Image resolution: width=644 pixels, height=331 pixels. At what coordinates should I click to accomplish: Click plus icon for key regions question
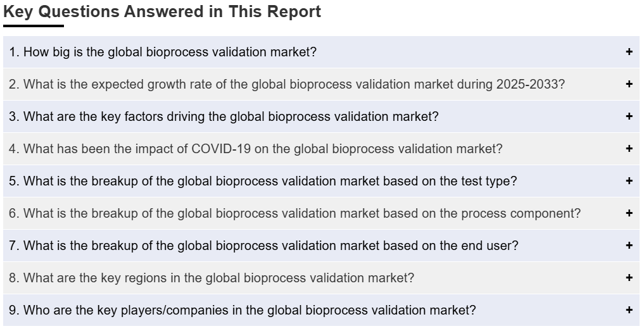(629, 278)
